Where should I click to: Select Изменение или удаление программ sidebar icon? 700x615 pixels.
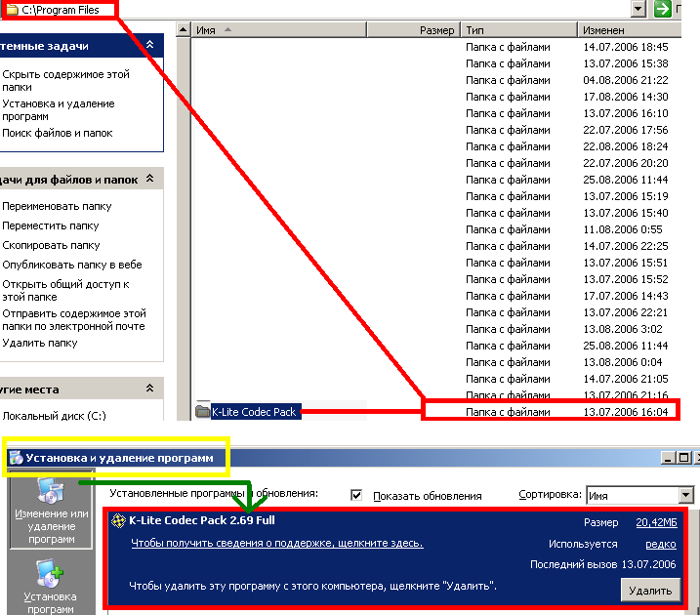point(51,510)
